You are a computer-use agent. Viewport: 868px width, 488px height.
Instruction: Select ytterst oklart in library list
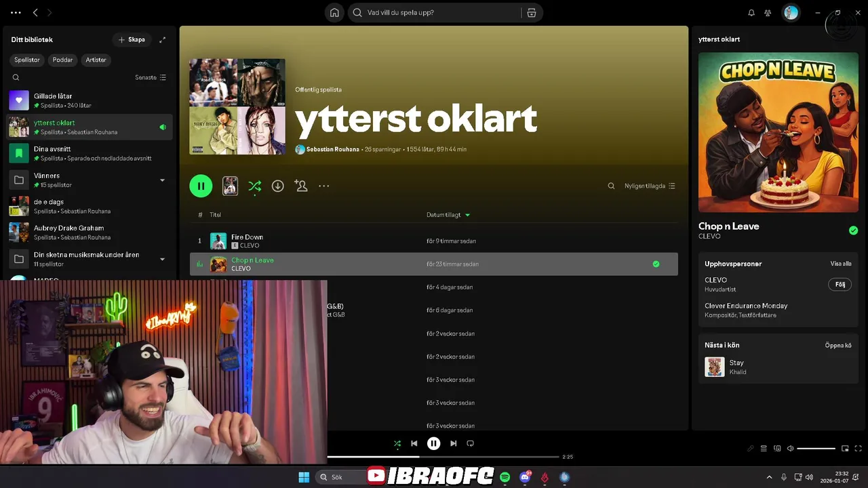89,127
